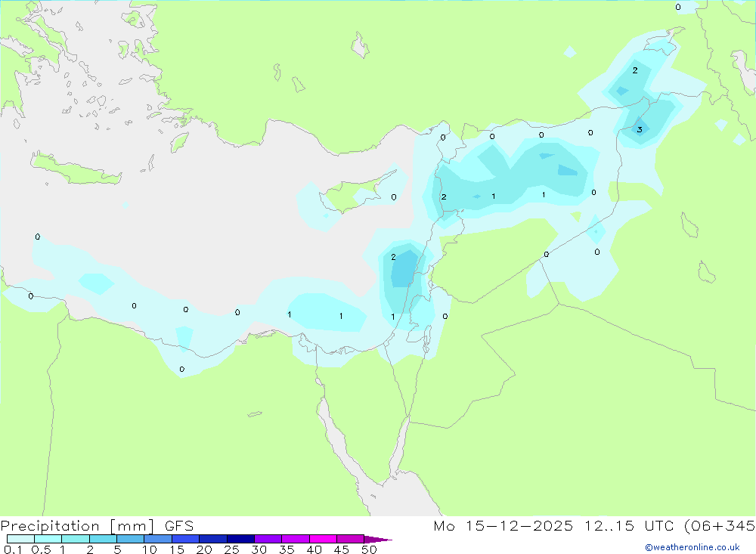Click the 0.1–0.5 mm palest legend swatch
The image size is (756, 554).
point(20,539)
